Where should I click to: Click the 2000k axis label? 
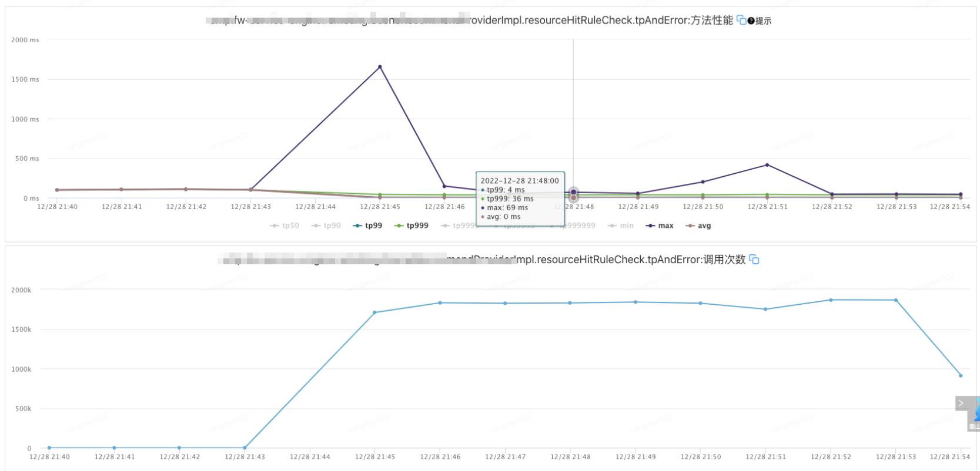(x=21, y=290)
